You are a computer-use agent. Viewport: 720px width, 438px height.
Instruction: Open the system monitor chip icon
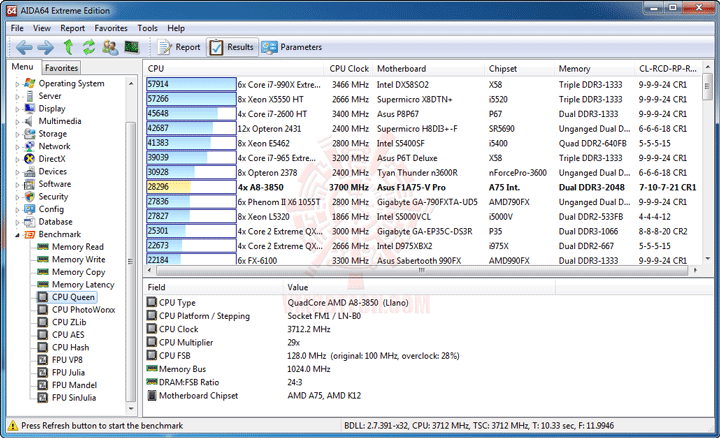click(x=132, y=47)
